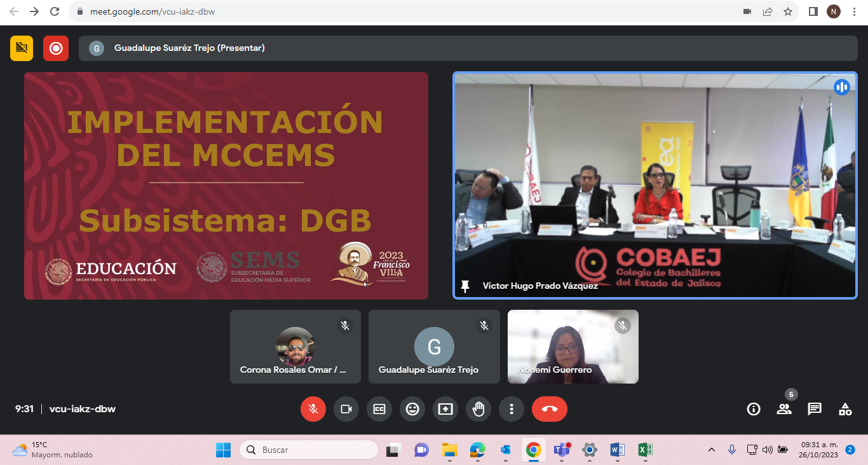The height and width of the screenshot is (465, 868).
Task: Show the people participants panel
Action: [x=784, y=409]
